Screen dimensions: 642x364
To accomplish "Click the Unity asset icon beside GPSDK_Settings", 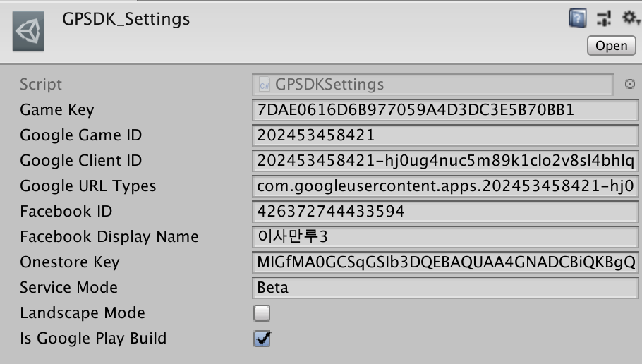I will click(x=28, y=31).
